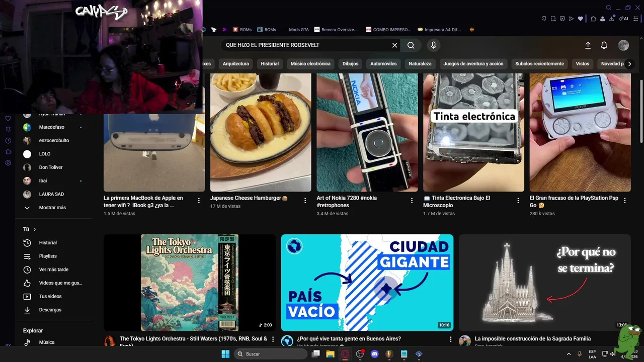Viewport: 644px width, 362px height.
Task: Open Windows Start menu
Action: 225,354
